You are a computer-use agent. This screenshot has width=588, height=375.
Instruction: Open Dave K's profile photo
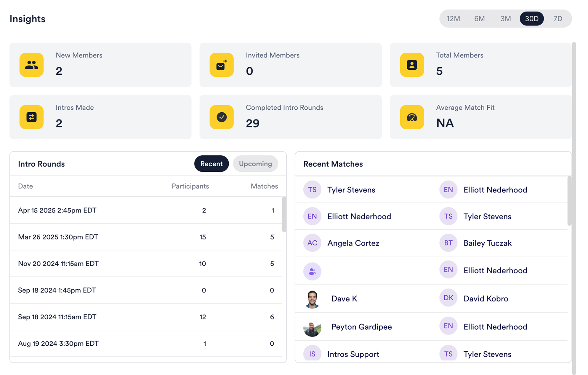pyautogui.click(x=312, y=299)
